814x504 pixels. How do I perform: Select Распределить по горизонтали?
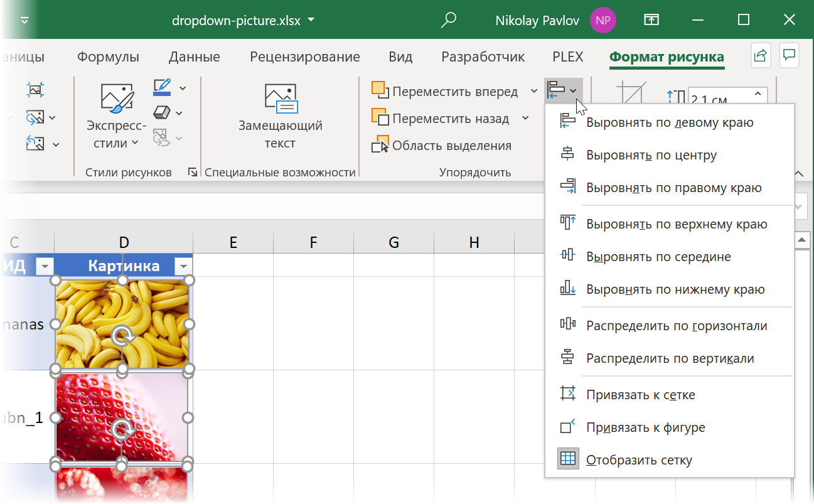[x=669, y=326]
